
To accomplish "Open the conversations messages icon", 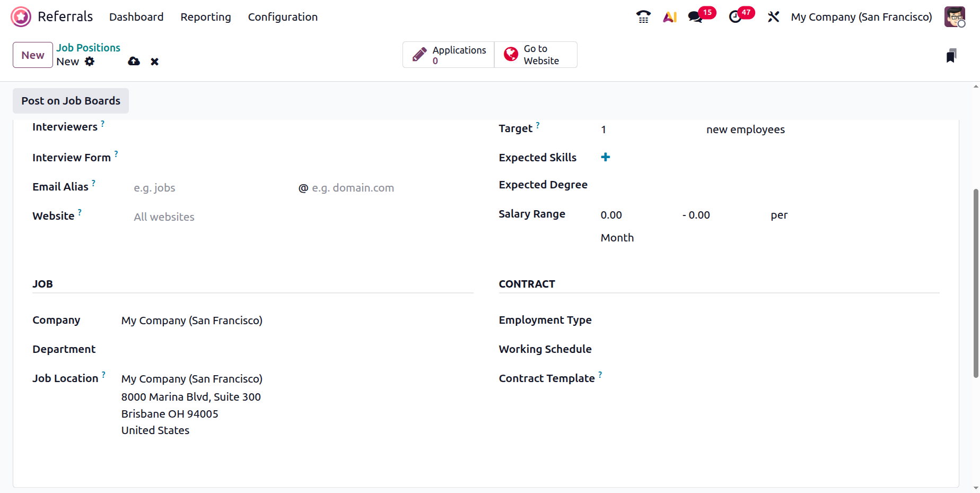I will (695, 17).
